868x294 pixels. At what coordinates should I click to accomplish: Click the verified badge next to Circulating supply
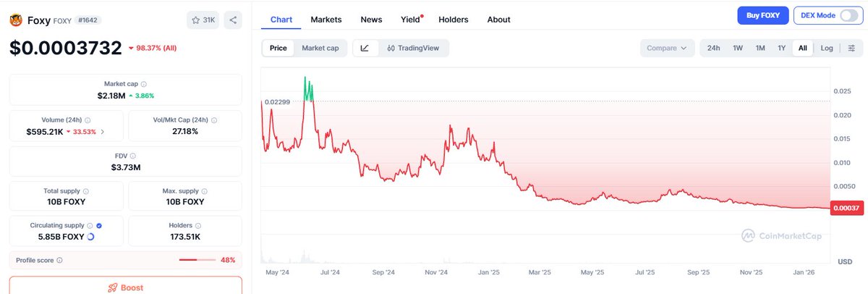click(99, 225)
